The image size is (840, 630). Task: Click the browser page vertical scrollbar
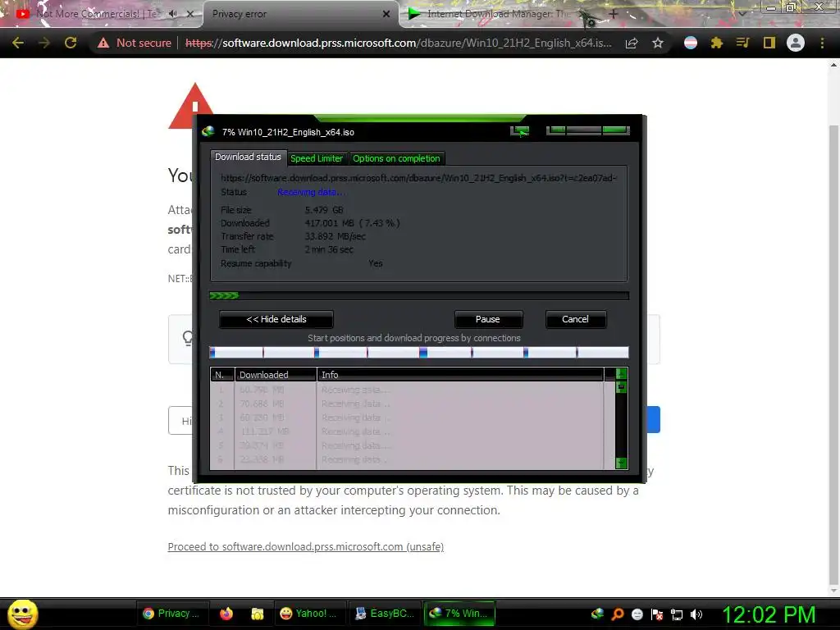[x=833, y=354]
